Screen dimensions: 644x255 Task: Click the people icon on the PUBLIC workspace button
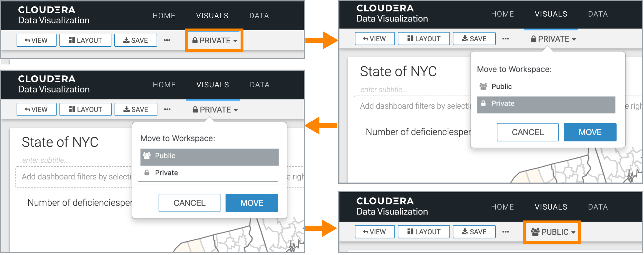535,232
